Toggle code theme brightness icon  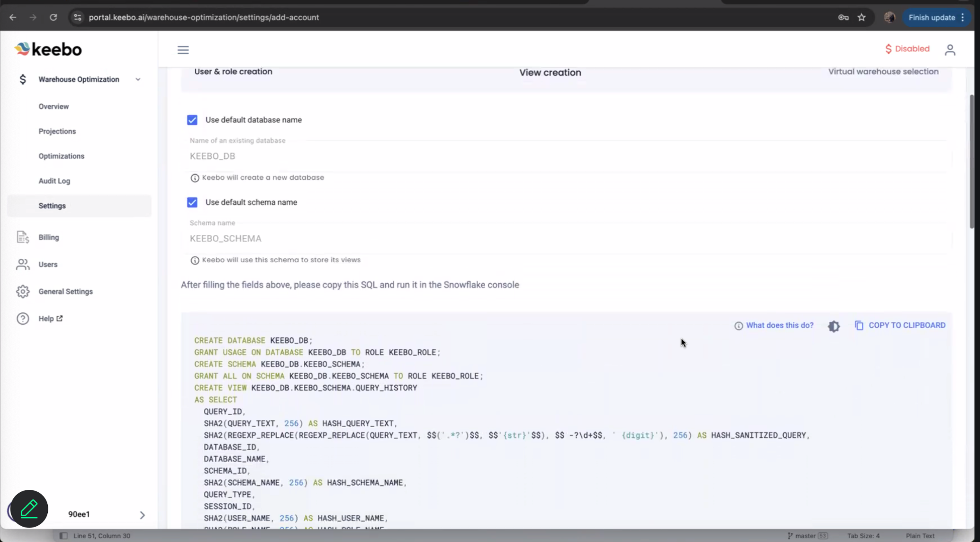[x=834, y=326]
